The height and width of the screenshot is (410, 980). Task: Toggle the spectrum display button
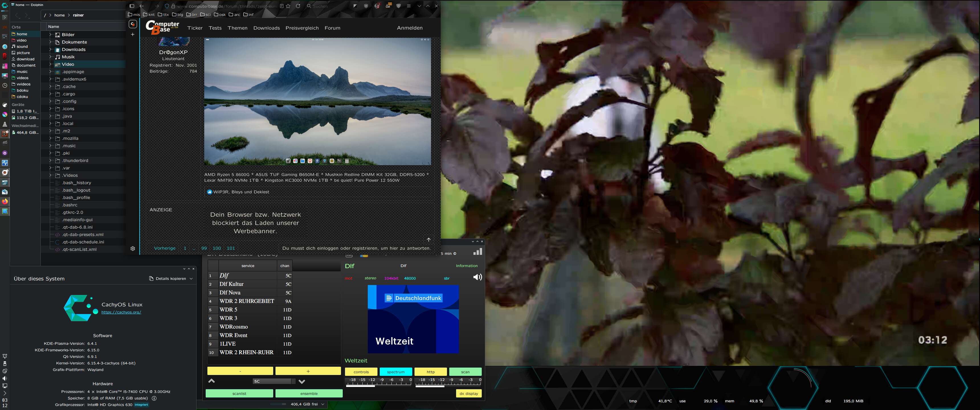click(395, 372)
